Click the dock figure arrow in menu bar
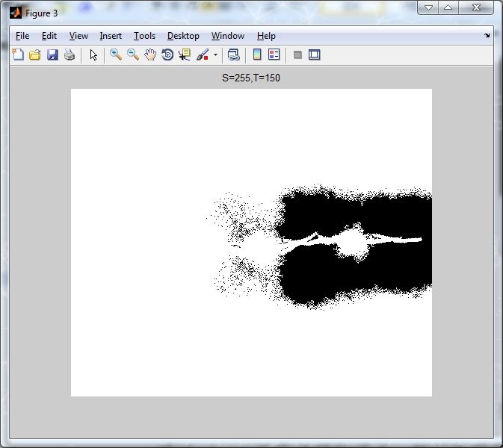 coord(487,36)
